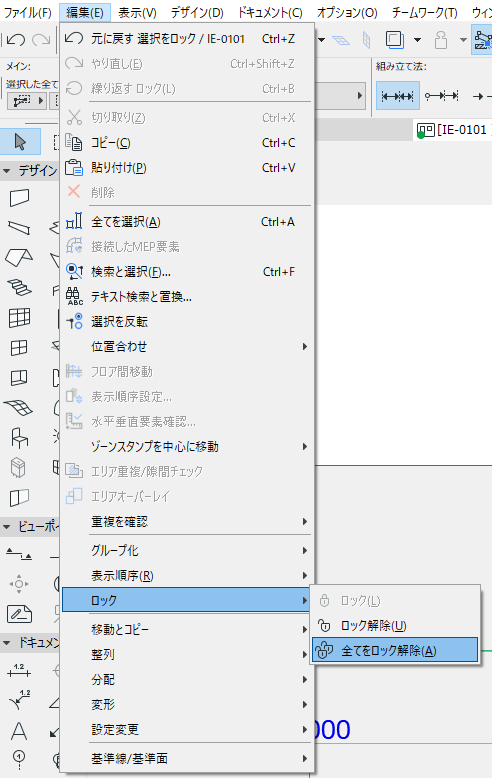Screen dimensions: 492x778
Task: Select the Roof tool icon
Action: [19, 258]
